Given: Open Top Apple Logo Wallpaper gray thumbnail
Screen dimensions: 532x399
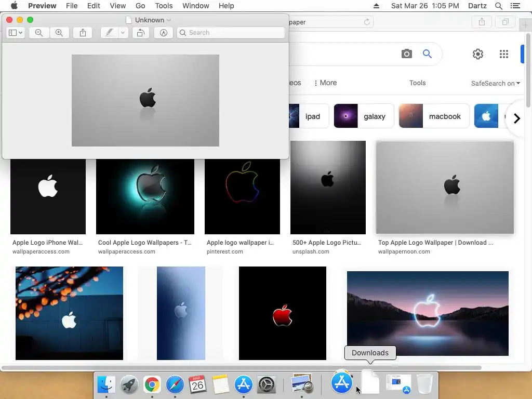Looking at the screenshot, I should [445, 187].
